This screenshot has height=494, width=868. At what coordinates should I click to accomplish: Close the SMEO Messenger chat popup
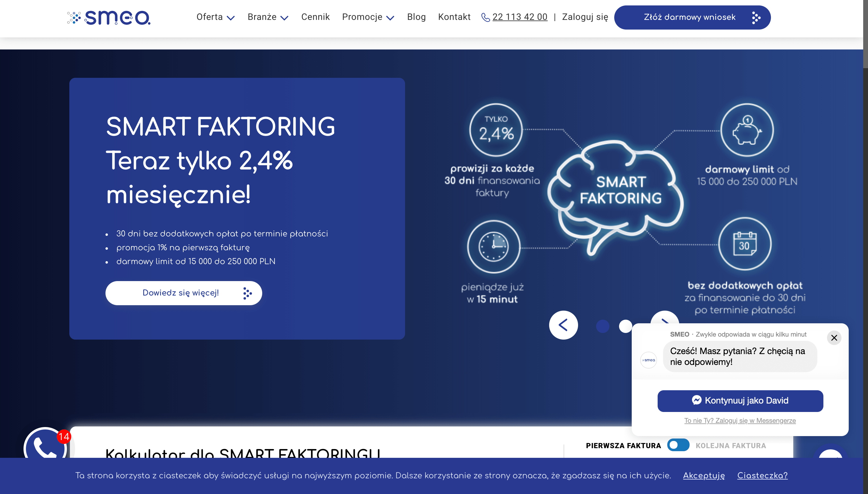(x=834, y=337)
